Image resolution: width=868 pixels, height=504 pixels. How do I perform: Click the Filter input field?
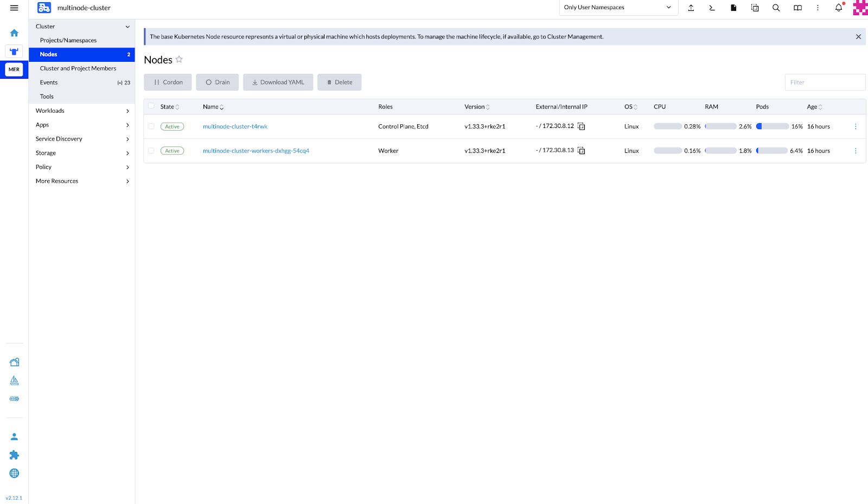click(825, 82)
